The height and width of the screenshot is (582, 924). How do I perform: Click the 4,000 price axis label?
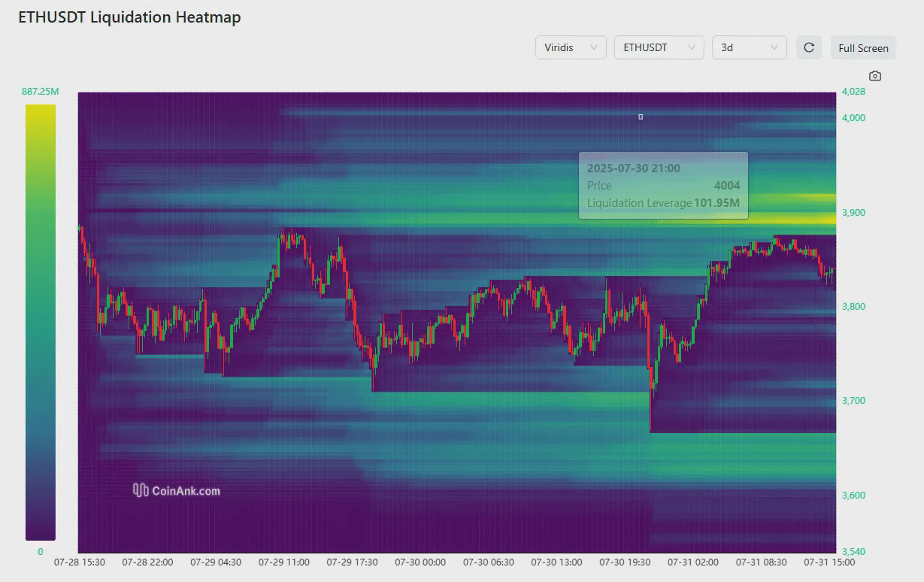click(853, 118)
